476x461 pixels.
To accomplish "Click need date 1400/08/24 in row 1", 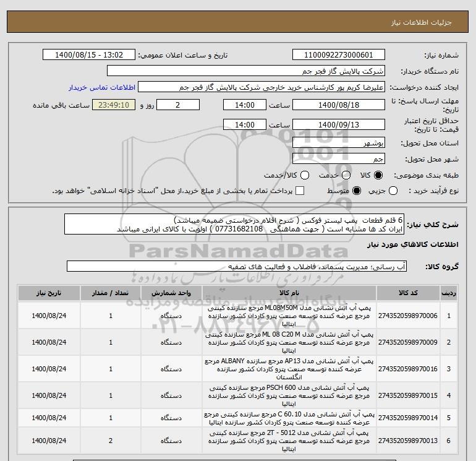I will (49, 316).
